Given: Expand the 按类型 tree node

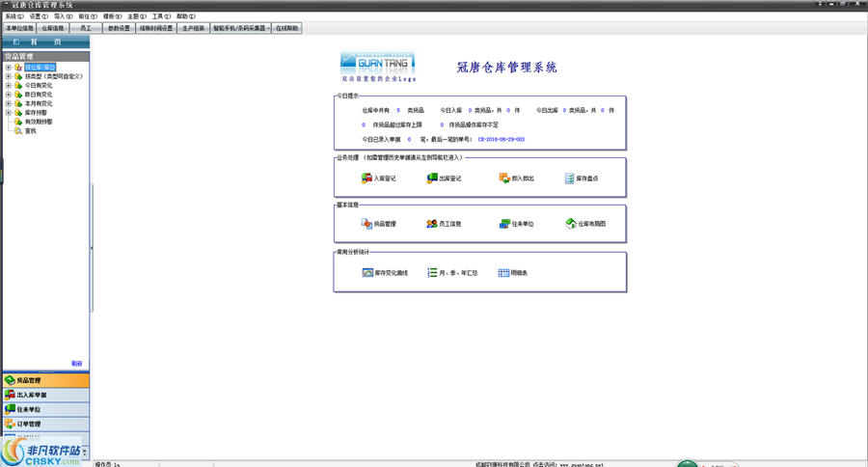Looking at the screenshot, I should (x=9, y=76).
